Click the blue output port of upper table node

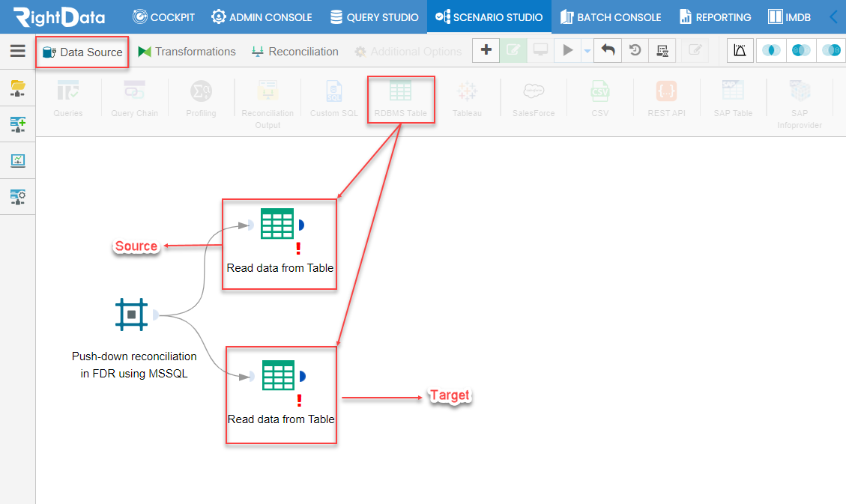301,225
